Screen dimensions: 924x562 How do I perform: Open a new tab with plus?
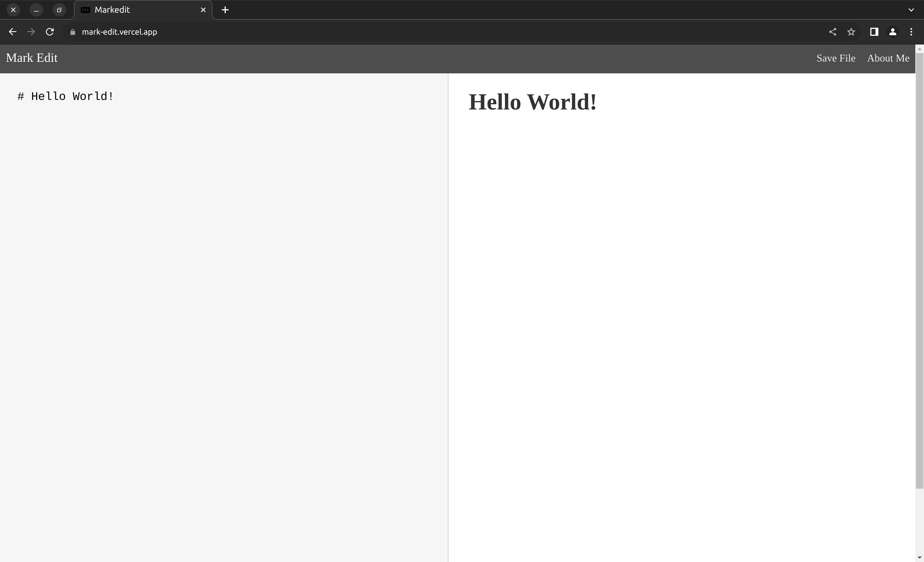click(x=225, y=10)
